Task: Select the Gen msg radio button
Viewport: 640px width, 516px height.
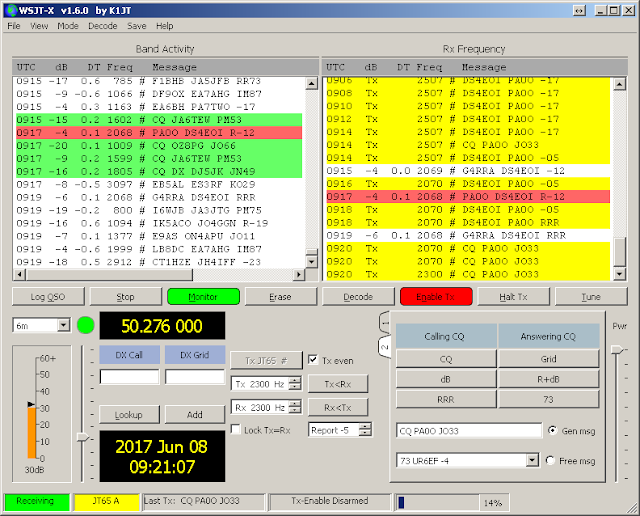Action: [x=552, y=430]
